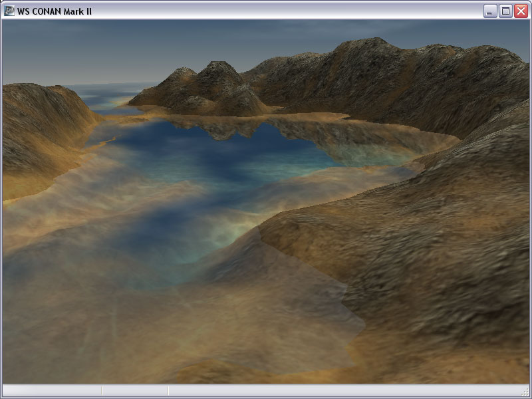Click the WS CONAN application icon in title bar

[9, 11]
